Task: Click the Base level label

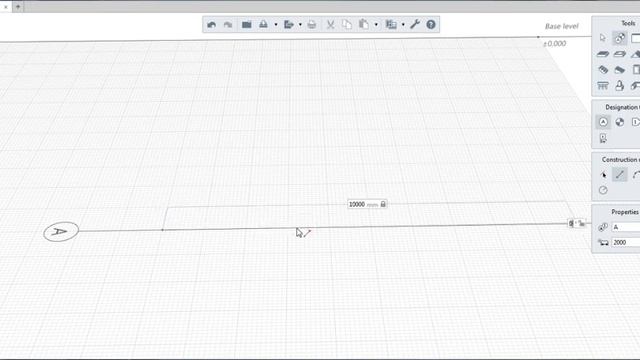Action: coord(562,26)
